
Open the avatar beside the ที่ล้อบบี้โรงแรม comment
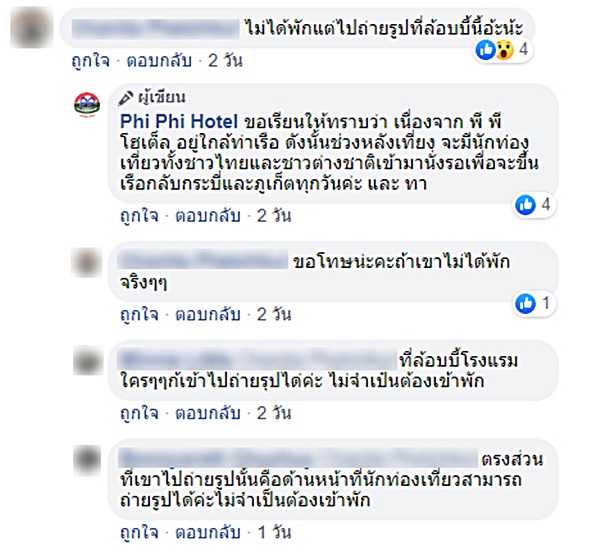(x=88, y=360)
